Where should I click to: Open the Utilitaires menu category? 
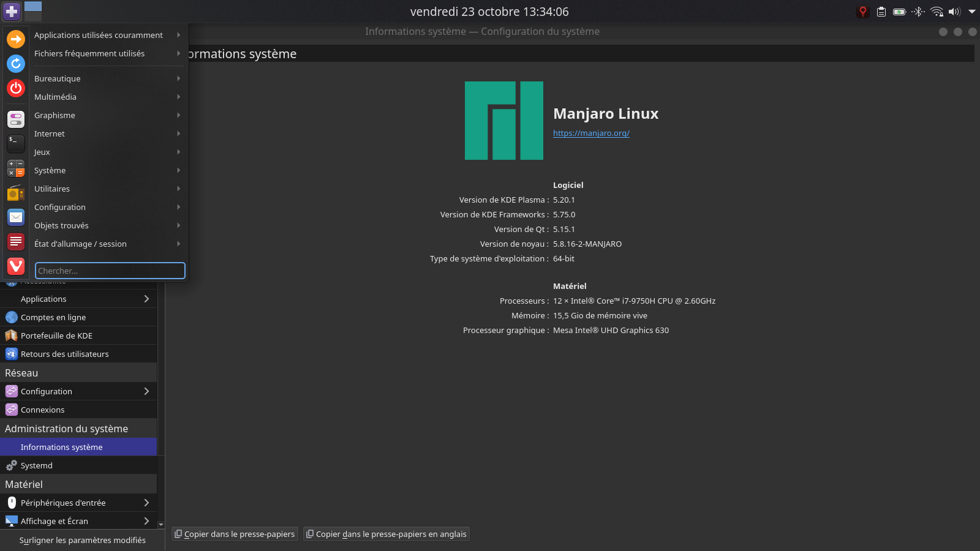tap(108, 189)
